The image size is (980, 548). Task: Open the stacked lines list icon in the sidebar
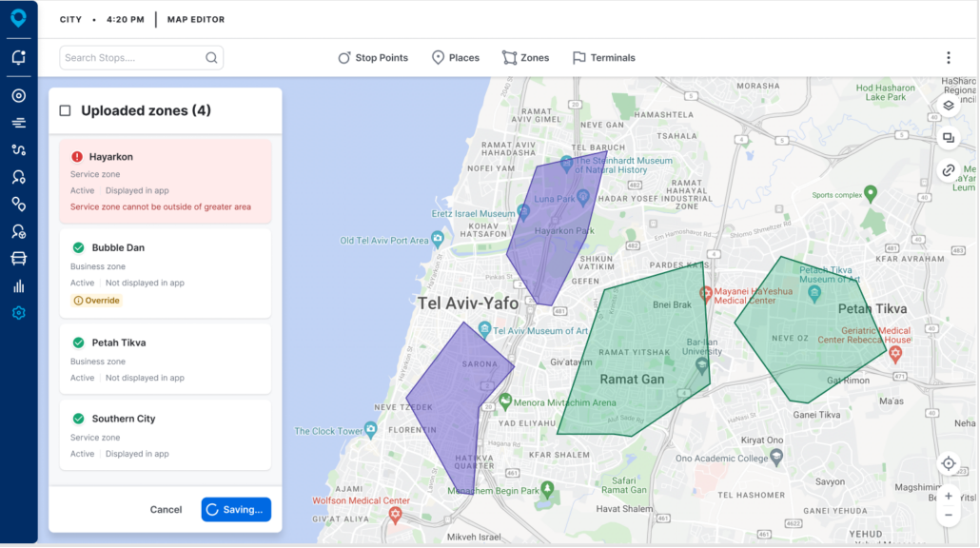[x=19, y=123]
